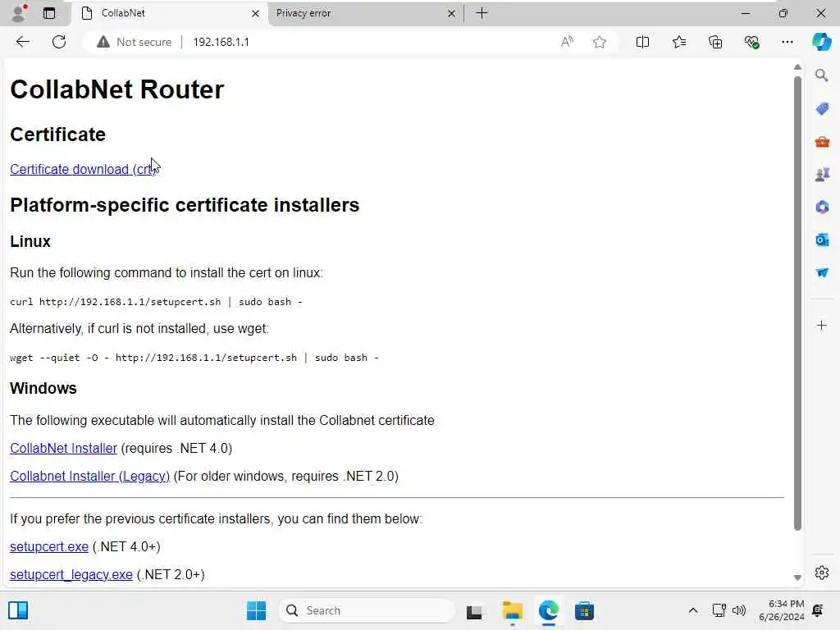Open the Collections icon
840x630 pixels.
tap(715, 42)
